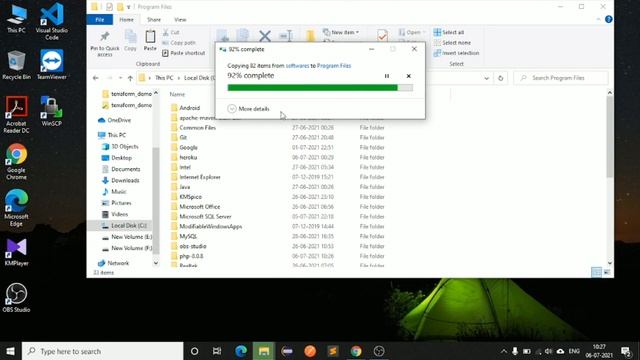Click Program Files link in copy dialog
The image size is (640, 360).
[x=334, y=66]
